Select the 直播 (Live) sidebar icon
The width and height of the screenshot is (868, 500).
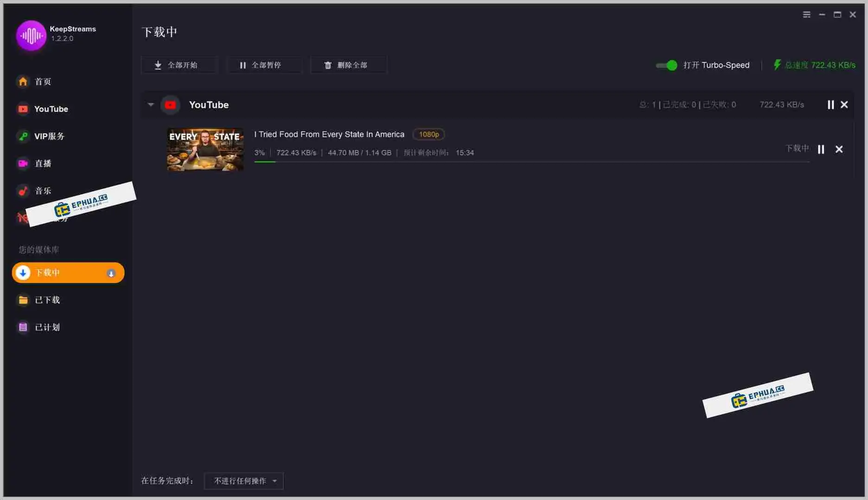tap(43, 163)
